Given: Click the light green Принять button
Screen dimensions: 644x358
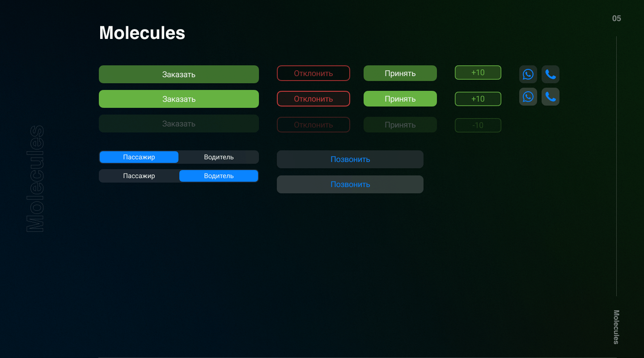Looking at the screenshot, I should pyautogui.click(x=400, y=99).
